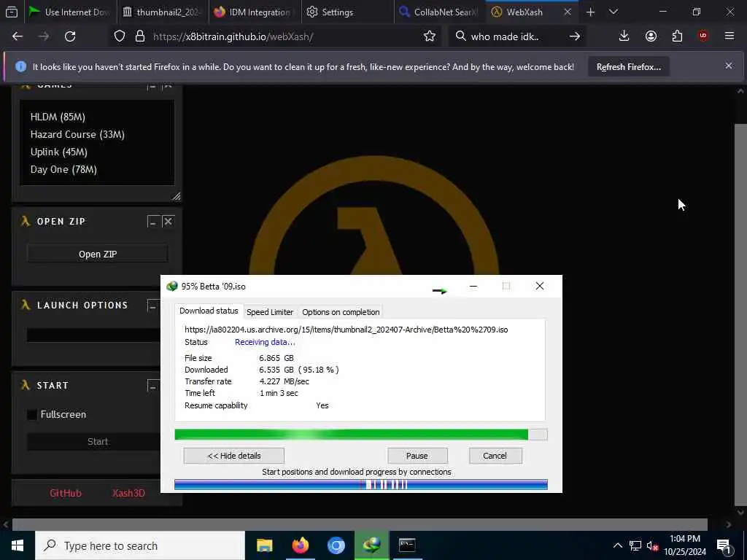The width and height of the screenshot is (747, 560).
Task: Dismiss the Refresh Firefox notification bar
Action: click(729, 66)
